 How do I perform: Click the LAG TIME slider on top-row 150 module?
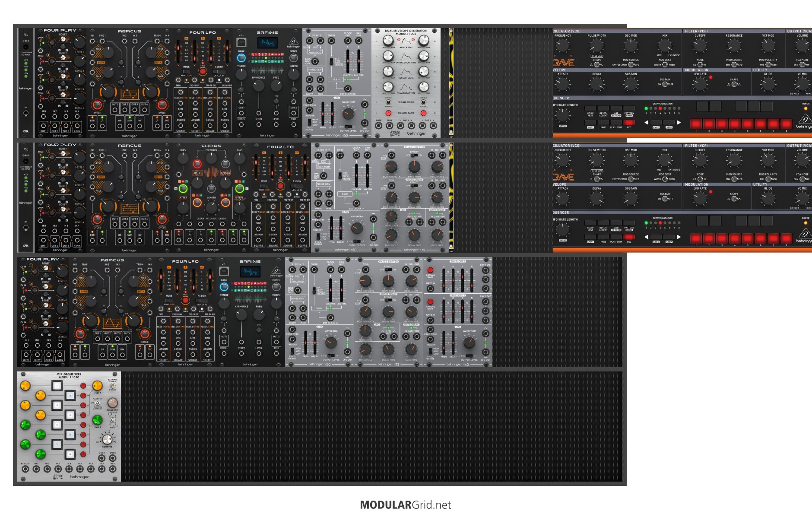point(359,61)
